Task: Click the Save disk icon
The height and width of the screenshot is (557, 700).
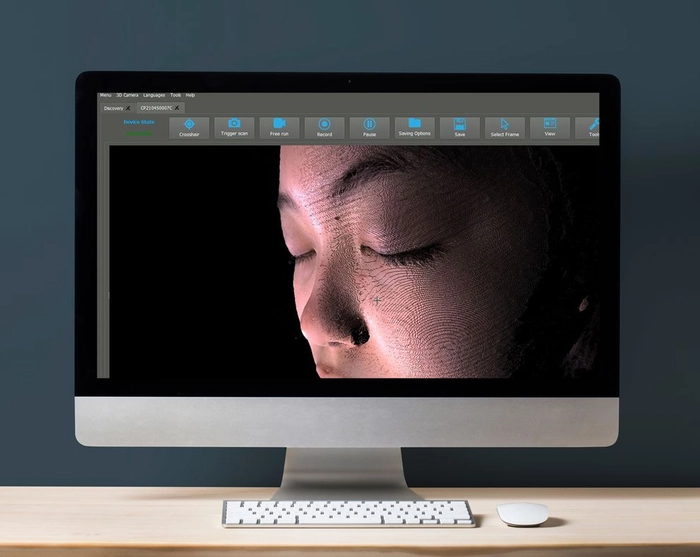Action: coord(459,127)
